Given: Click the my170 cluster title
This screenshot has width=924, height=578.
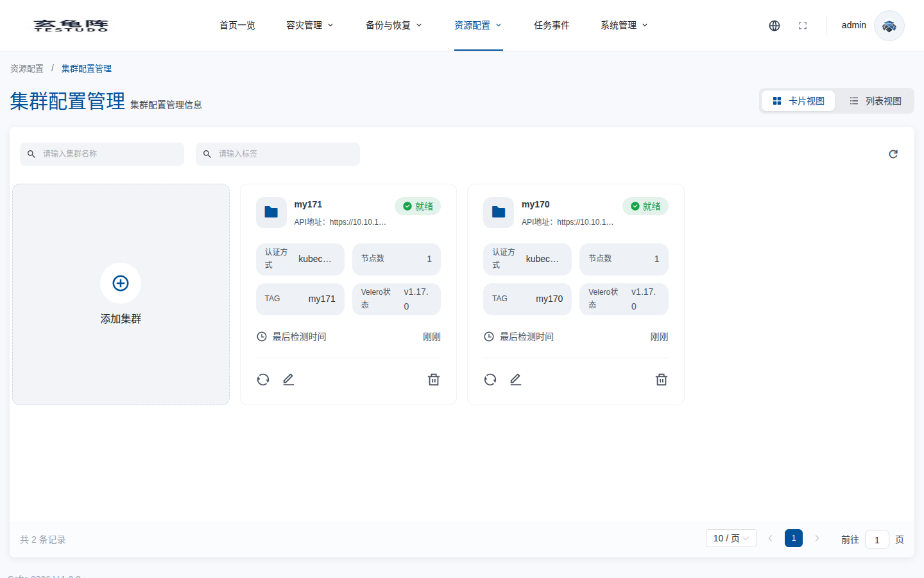Looking at the screenshot, I should 536,204.
